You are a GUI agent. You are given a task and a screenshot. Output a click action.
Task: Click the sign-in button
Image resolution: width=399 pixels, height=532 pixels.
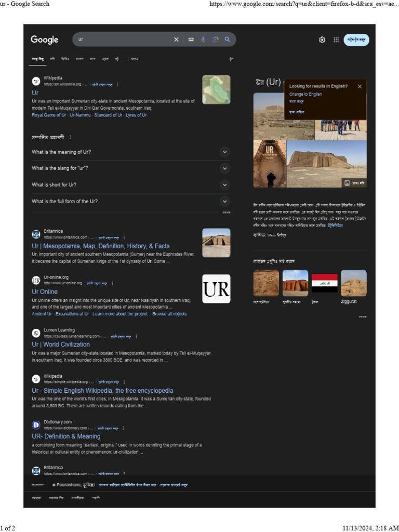356,39
